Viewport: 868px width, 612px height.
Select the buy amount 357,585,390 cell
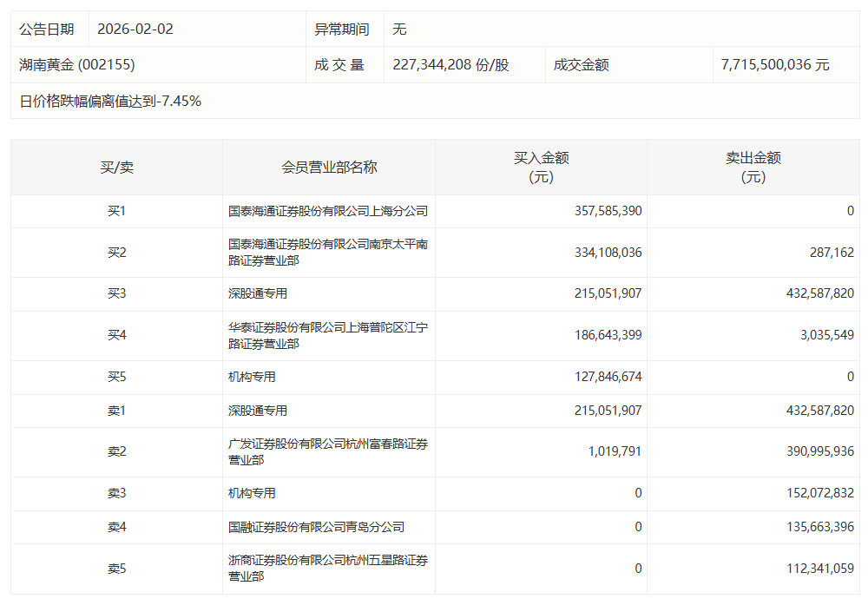point(608,211)
